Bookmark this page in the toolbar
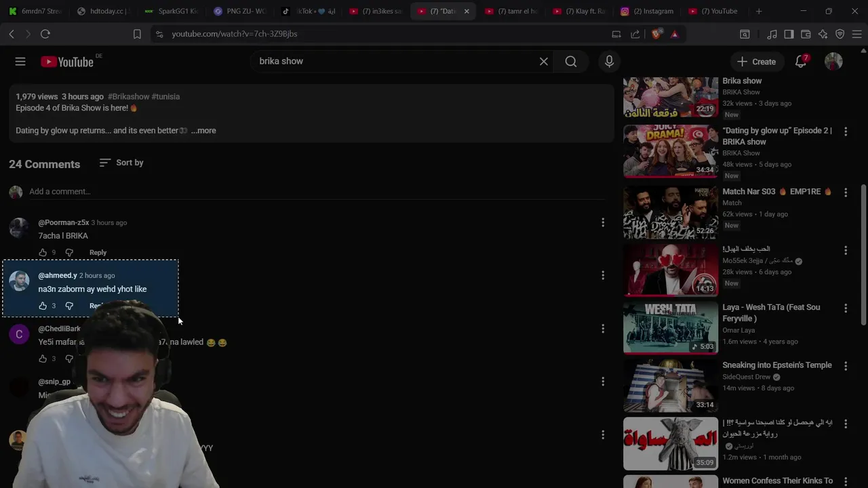Viewport: 868px width, 488px height. [137, 34]
